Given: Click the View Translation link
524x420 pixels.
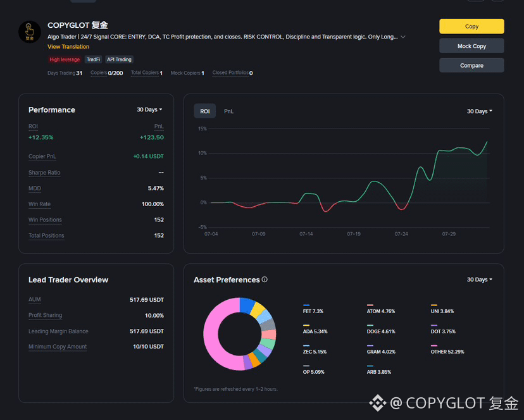Looking at the screenshot, I should click(x=68, y=47).
